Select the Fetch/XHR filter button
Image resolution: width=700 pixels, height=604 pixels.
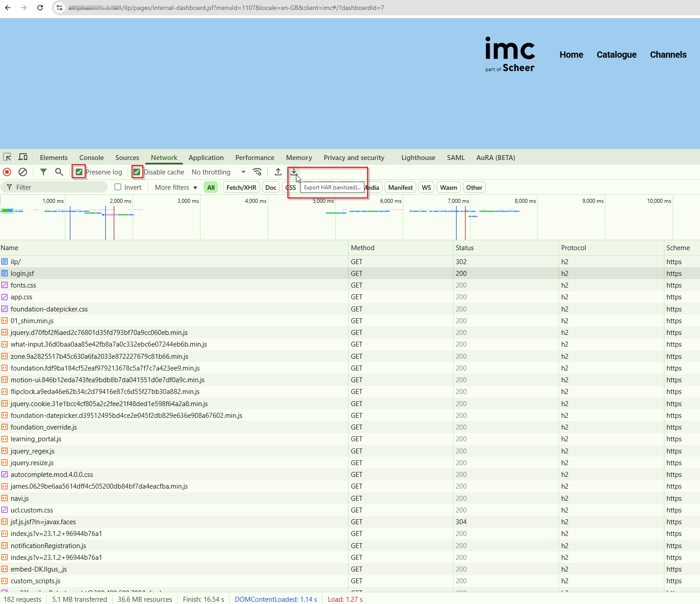(241, 187)
